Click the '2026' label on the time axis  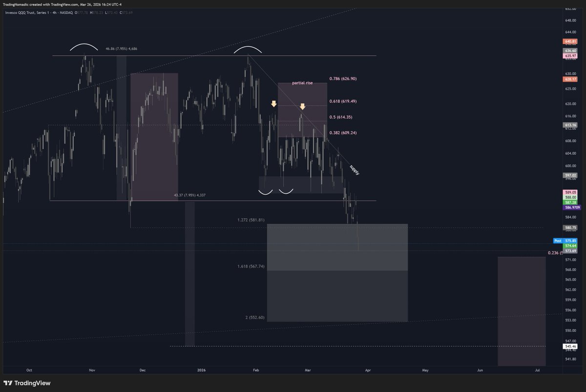pyautogui.click(x=201, y=370)
